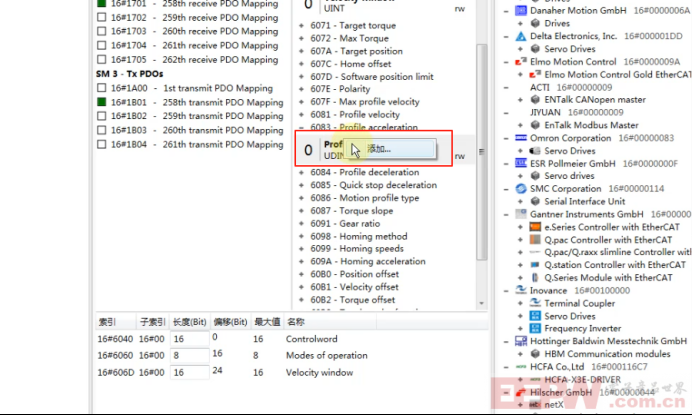Click the SMC Corporation vendor icon
Screen dimensions: 692x415
(x=521, y=189)
